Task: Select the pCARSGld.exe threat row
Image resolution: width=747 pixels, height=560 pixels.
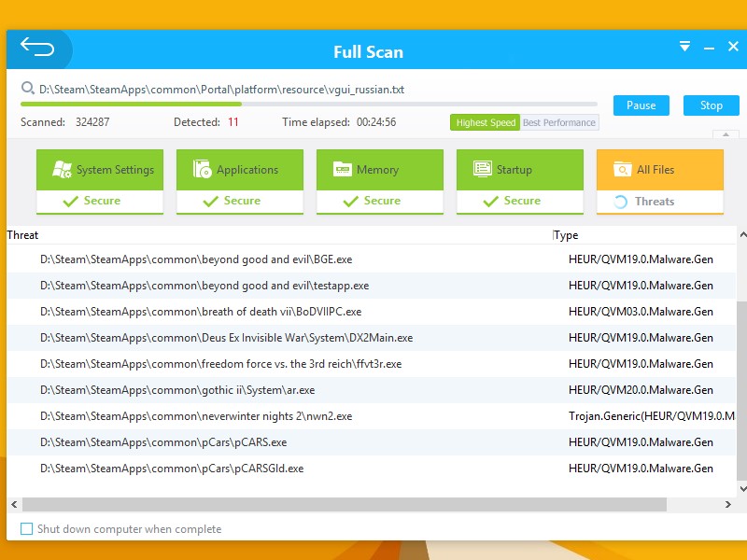Action: [372, 469]
